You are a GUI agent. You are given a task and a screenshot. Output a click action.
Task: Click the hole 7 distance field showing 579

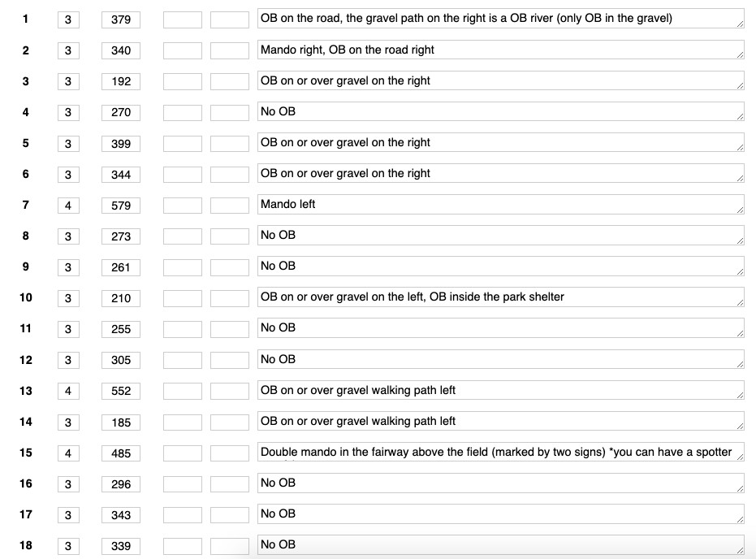coord(121,206)
